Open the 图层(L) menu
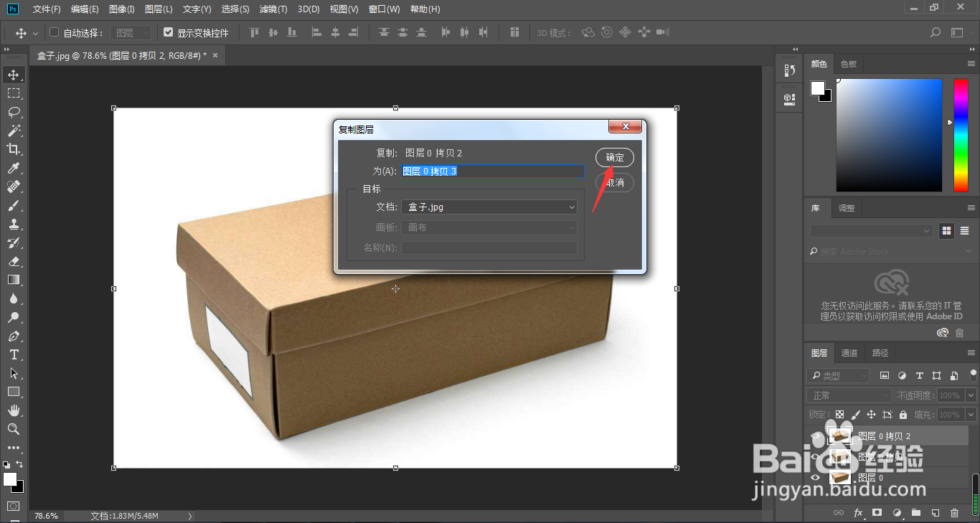Image resolution: width=980 pixels, height=523 pixels. tap(159, 9)
